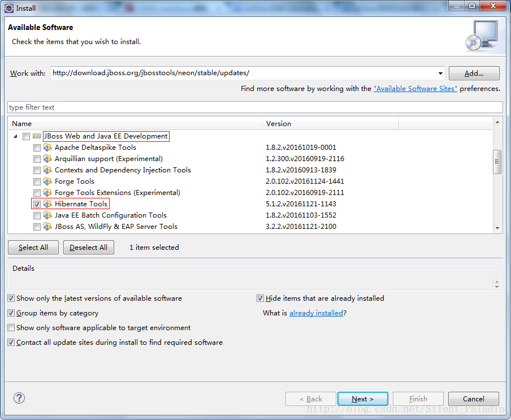This screenshot has width=511, height=420.
Task: Click the Version column header
Action: point(331,123)
